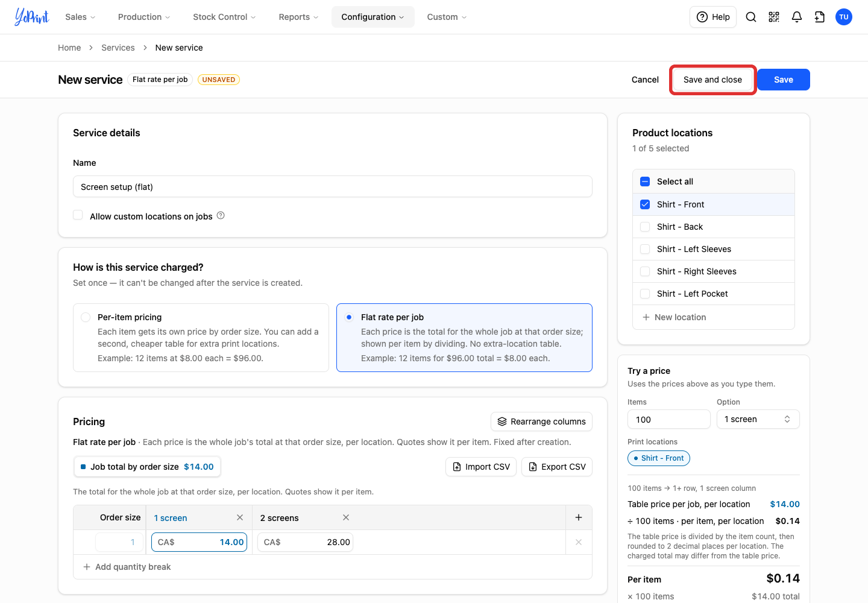Image resolution: width=868 pixels, height=603 pixels.
Task: Click the blue Save button
Action: click(784, 80)
